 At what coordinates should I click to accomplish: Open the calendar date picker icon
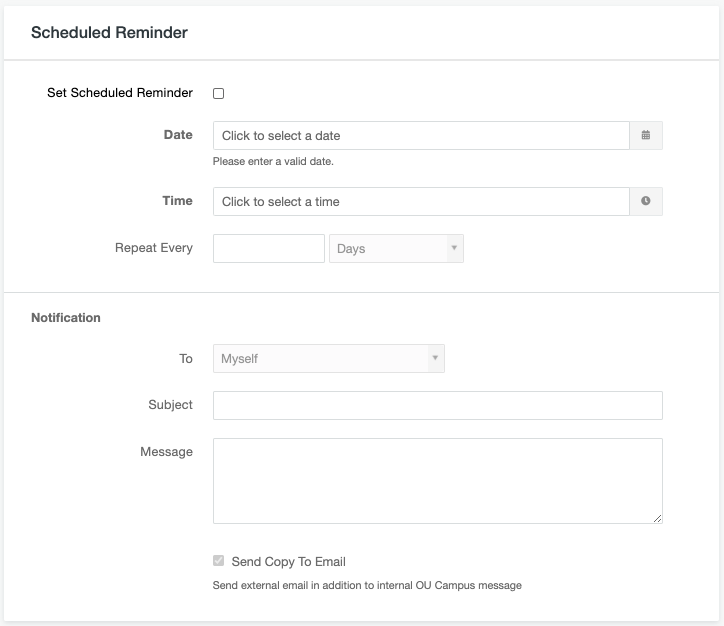tap(646, 135)
